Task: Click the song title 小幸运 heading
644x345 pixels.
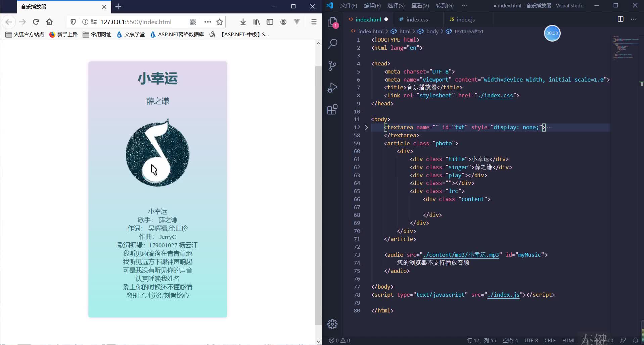Action: click(157, 78)
